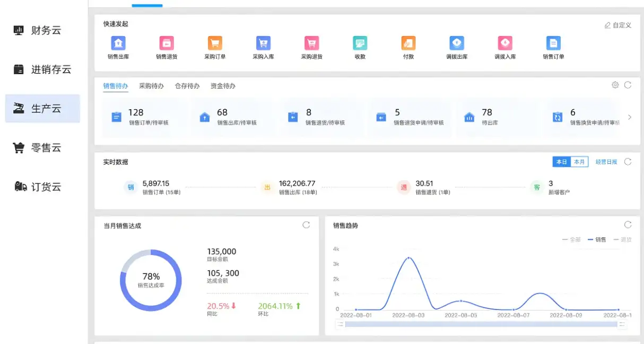Expand more to-do cards with right chevron
The height and width of the screenshot is (344, 644).
[630, 118]
